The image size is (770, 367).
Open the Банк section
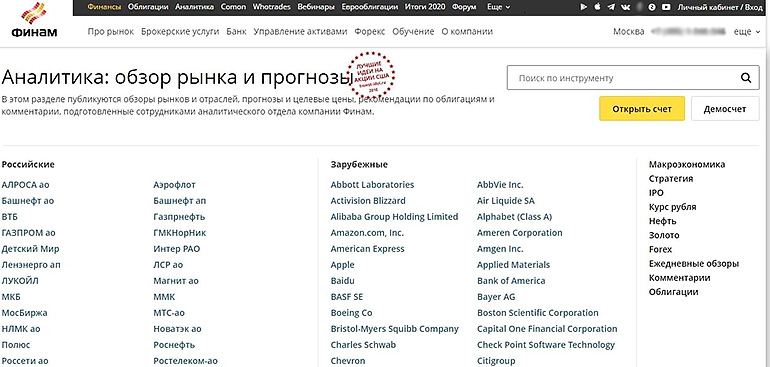(236, 31)
